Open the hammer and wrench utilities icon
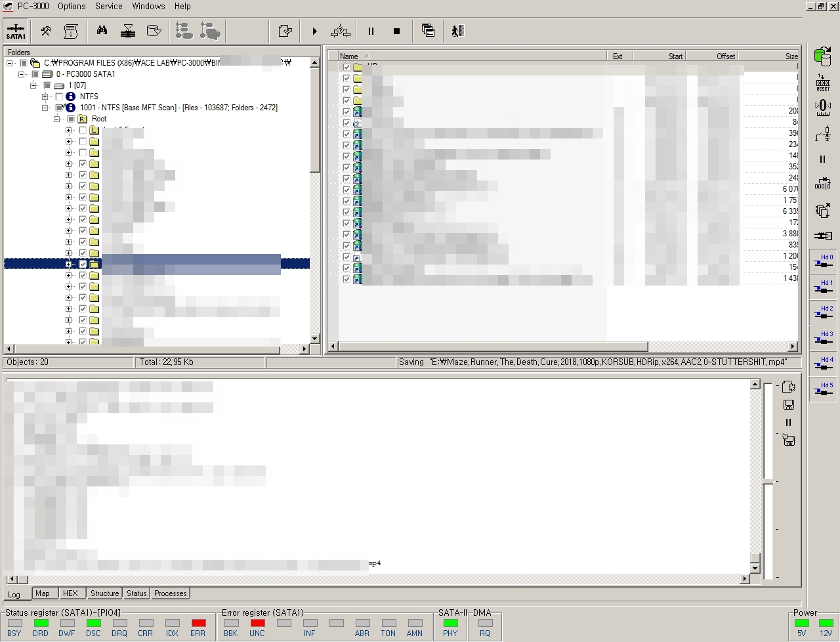This screenshot has height=642, width=840. (x=46, y=31)
